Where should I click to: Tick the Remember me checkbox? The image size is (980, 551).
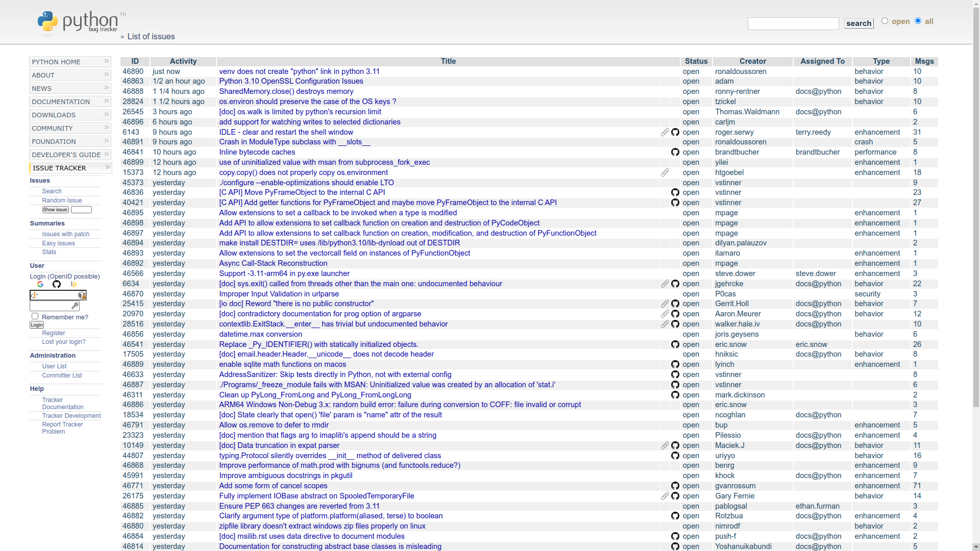click(x=35, y=316)
